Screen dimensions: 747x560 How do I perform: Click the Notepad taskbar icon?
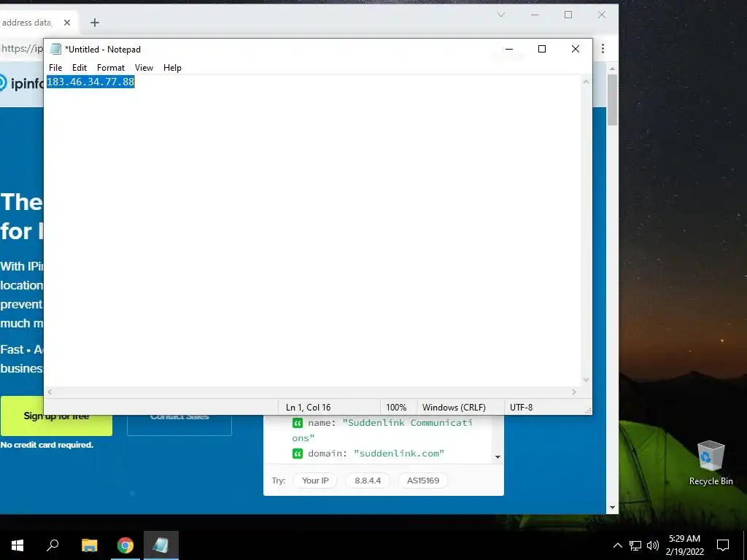point(161,545)
